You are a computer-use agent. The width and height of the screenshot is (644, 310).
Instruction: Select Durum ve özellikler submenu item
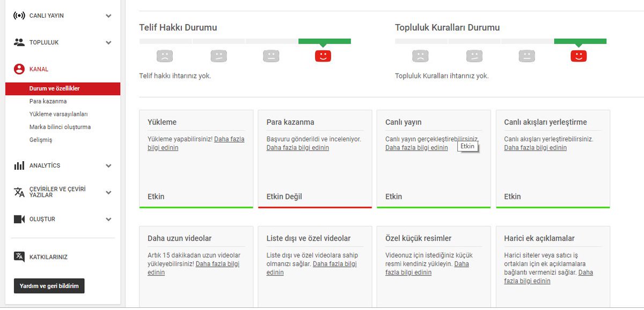(63, 89)
